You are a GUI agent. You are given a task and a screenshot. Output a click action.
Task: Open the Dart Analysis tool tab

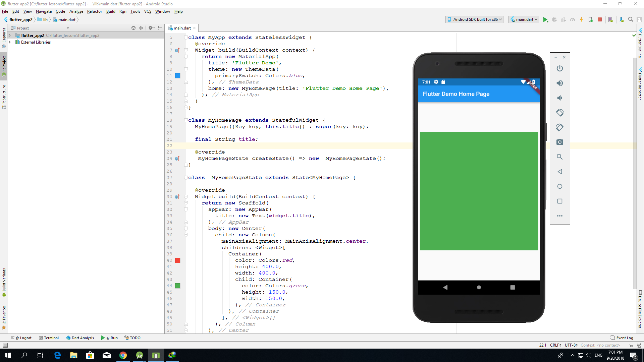click(x=80, y=338)
